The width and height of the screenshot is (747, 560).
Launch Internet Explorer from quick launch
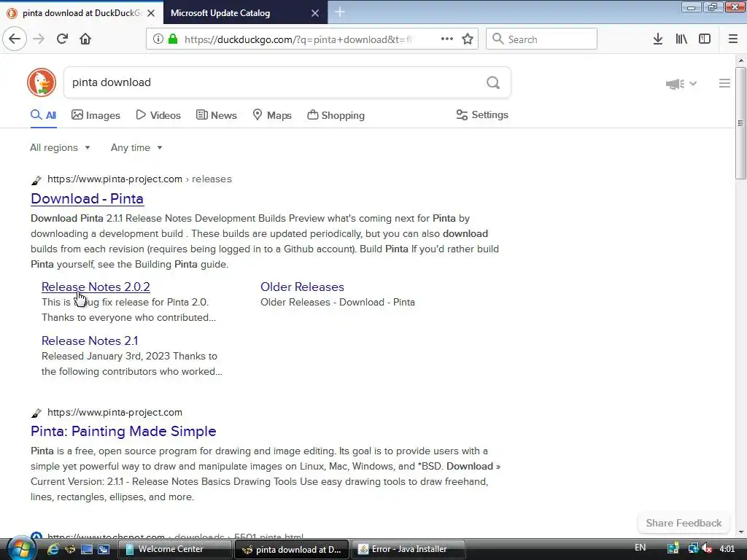click(53, 549)
